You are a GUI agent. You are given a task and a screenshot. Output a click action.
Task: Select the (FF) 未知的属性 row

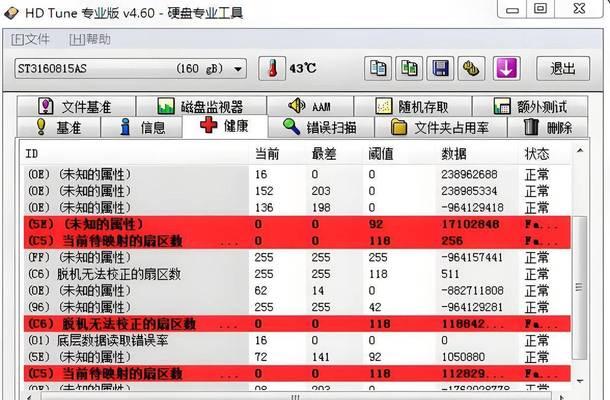pos(297,257)
